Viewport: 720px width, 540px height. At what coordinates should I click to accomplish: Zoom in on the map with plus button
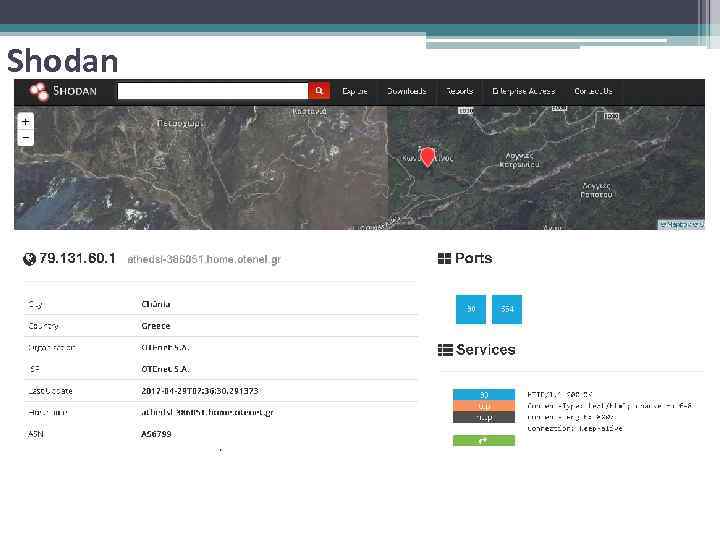pyautogui.click(x=25, y=122)
